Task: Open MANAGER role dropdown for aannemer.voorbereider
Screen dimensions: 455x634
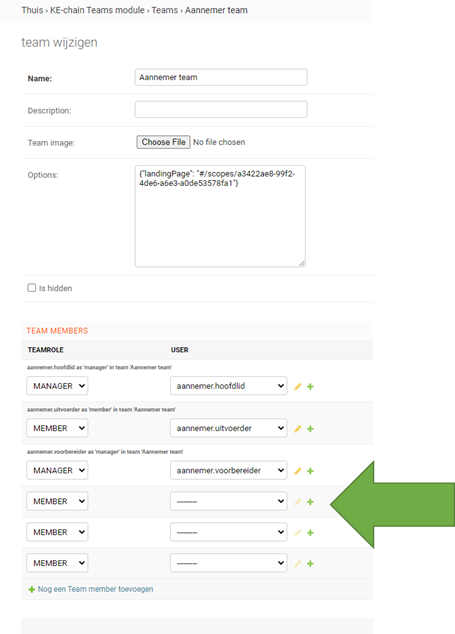Action: pos(57,470)
